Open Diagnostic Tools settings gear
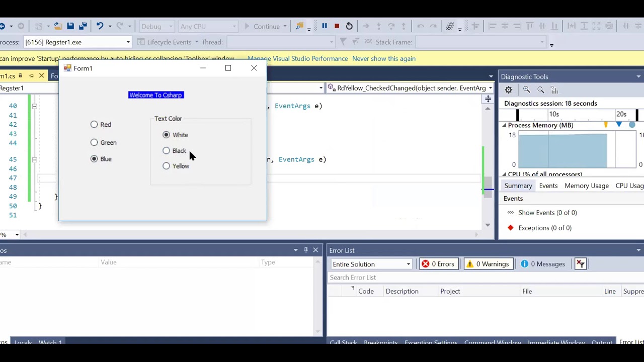The height and width of the screenshot is (362, 644). click(x=509, y=90)
